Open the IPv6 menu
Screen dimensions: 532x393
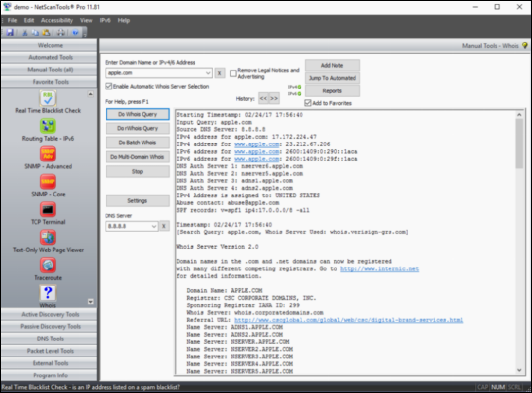(105, 20)
